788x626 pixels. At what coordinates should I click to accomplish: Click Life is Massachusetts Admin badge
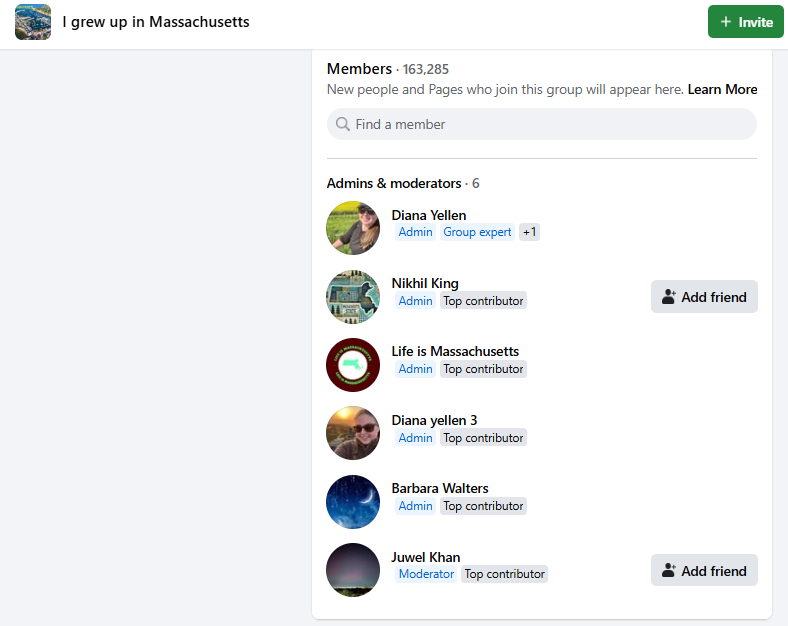coord(415,369)
